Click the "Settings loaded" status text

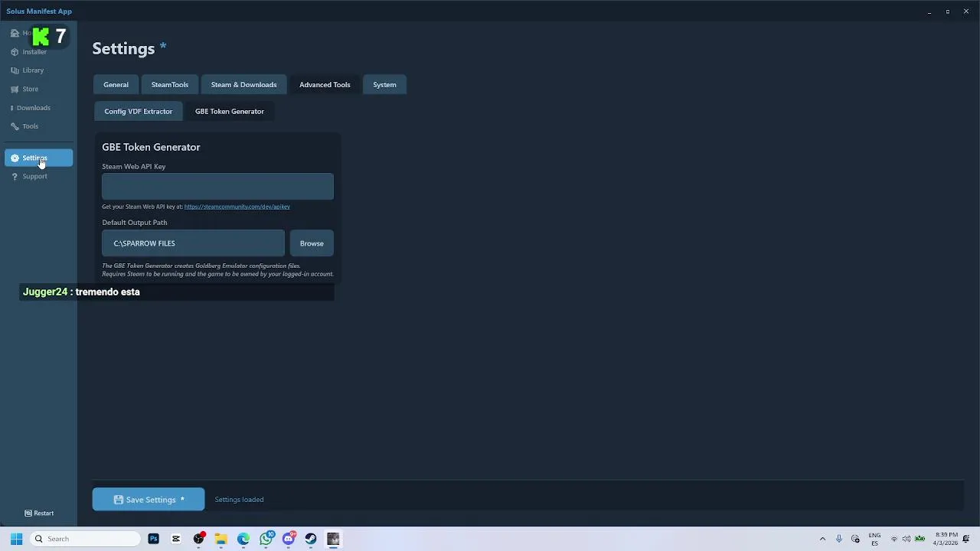(x=239, y=500)
